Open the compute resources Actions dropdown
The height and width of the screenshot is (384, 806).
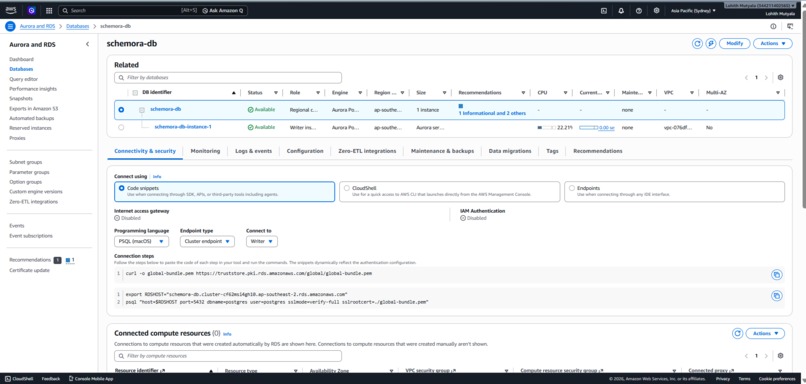pyautogui.click(x=765, y=333)
